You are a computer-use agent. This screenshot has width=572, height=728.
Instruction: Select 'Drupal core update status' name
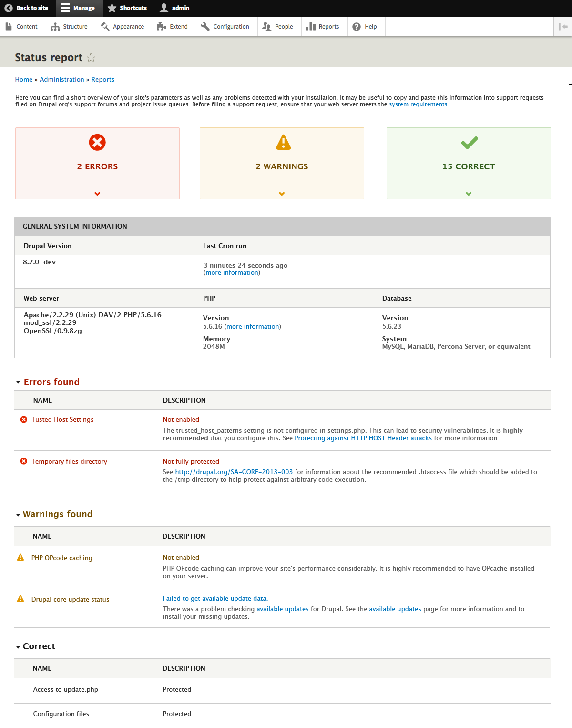70,600
